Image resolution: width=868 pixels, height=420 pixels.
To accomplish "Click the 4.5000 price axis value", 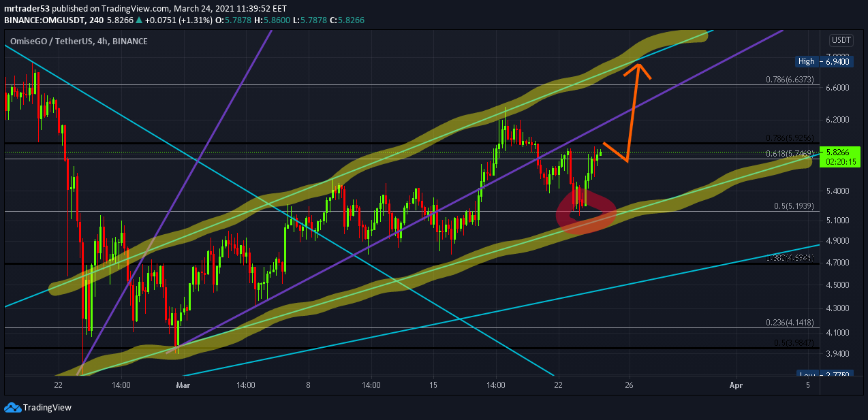I will click(837, 285).
